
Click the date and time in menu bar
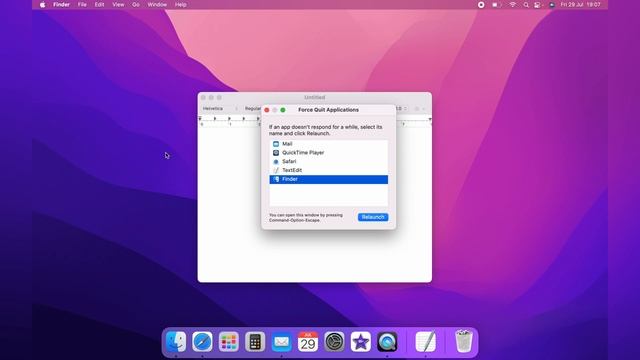point(580,4)
